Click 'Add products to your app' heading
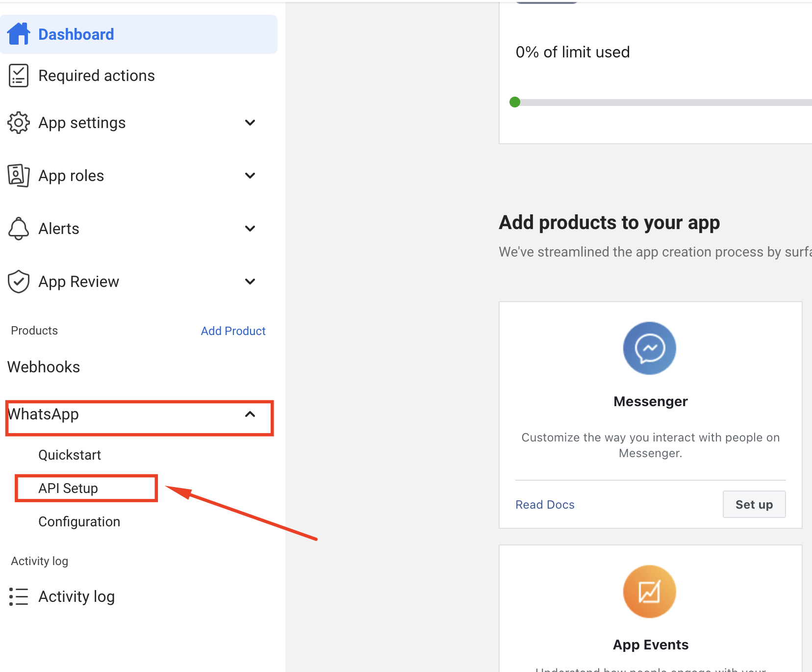 coord(609,223)
